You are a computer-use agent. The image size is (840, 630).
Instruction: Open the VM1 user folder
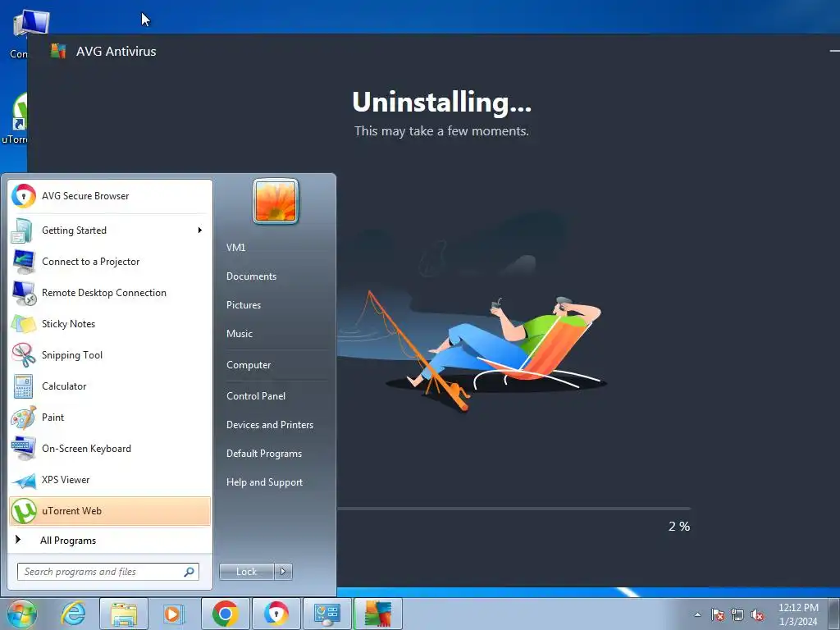tap(235, 248)
